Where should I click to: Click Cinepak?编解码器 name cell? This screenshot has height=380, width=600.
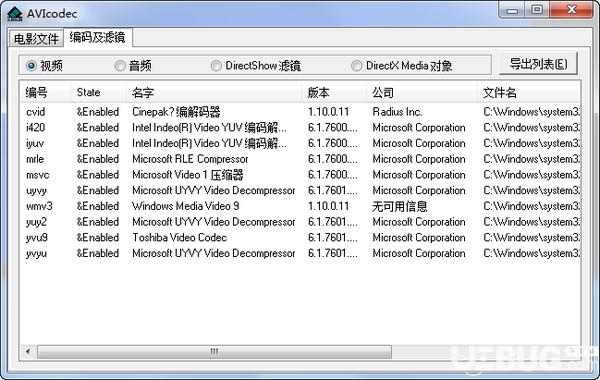[x=176, y=112]
